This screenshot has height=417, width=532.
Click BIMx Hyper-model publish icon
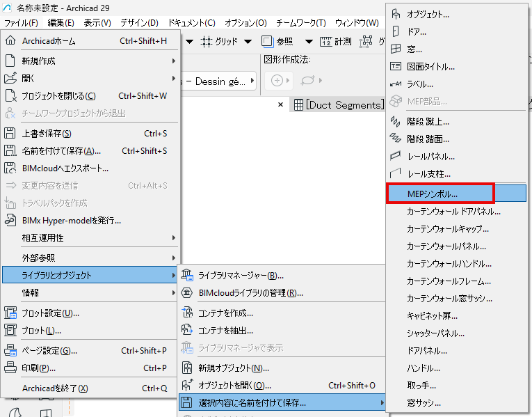tap(10, 220)
